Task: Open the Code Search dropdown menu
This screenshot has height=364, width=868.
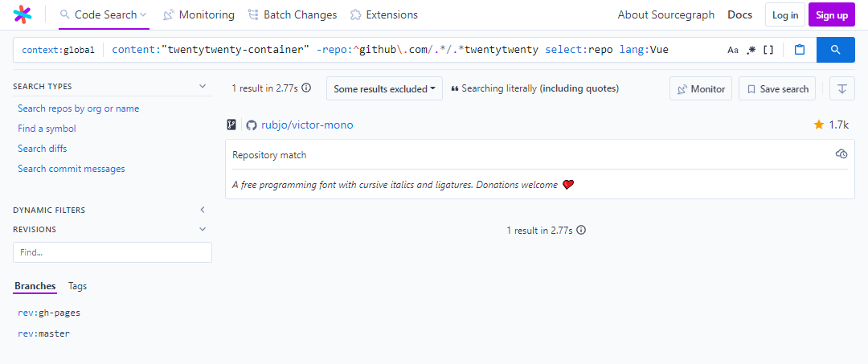Action: [x=104, y=14]
